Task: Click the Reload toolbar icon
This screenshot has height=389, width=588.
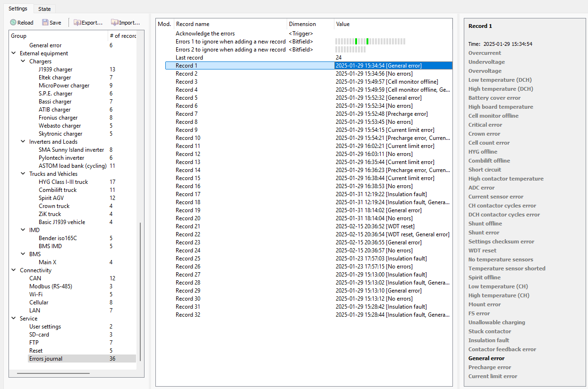Action: point(13,23)
